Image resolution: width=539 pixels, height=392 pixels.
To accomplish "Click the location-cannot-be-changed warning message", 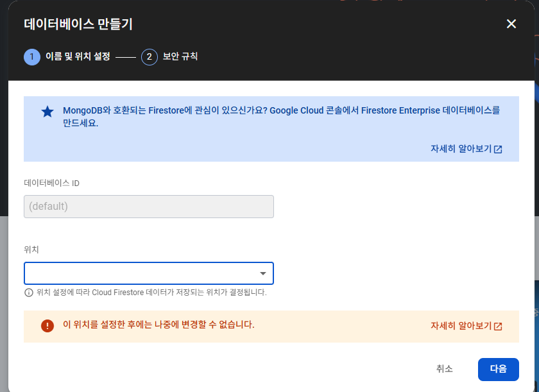I will 158,325.
